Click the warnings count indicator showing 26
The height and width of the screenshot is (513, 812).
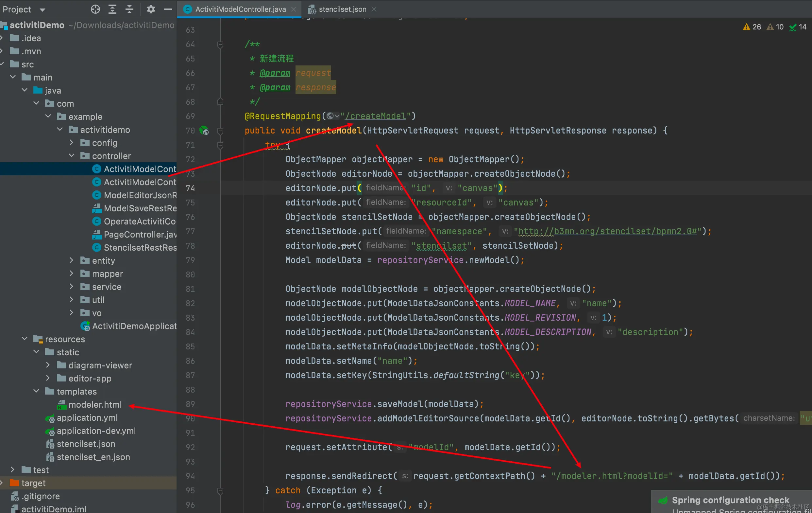coord(752,27)
